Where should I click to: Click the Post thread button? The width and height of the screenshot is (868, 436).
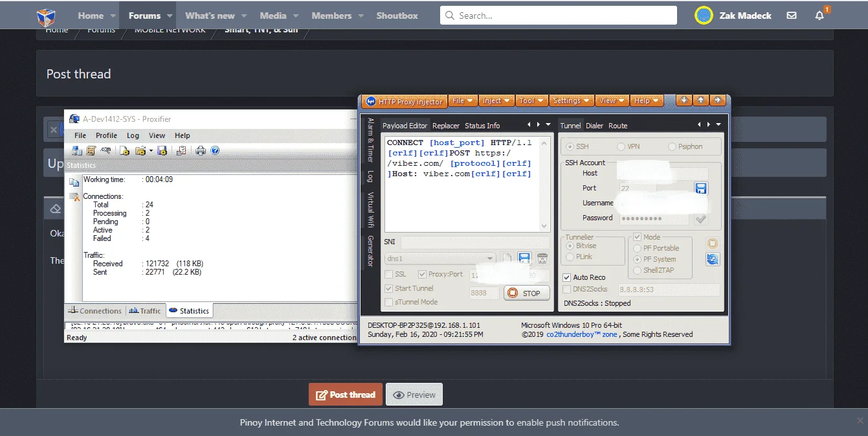[x=346, y=395]
